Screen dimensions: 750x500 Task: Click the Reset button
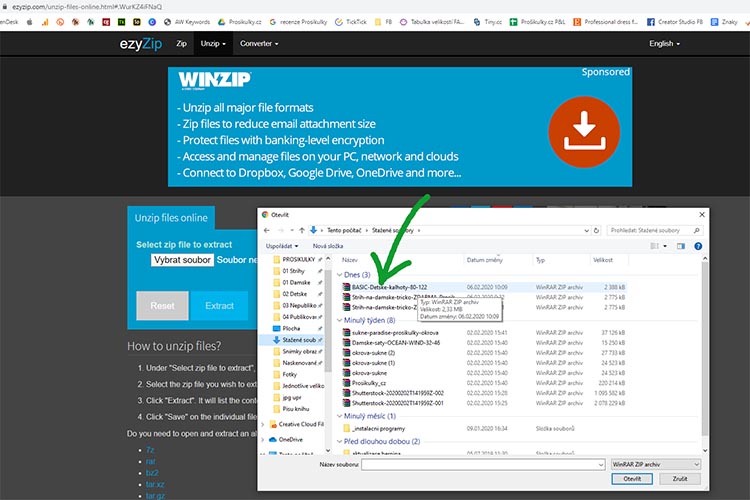point(163,305)
